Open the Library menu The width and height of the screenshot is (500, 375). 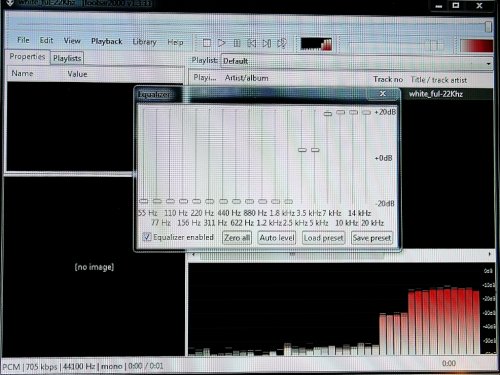pos(144,42)
